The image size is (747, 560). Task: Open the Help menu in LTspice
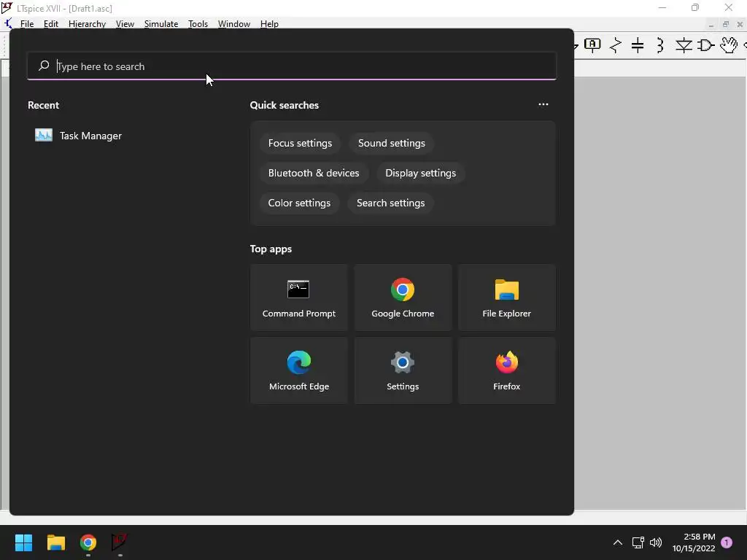pyautogui.click(x=269, y=24)
